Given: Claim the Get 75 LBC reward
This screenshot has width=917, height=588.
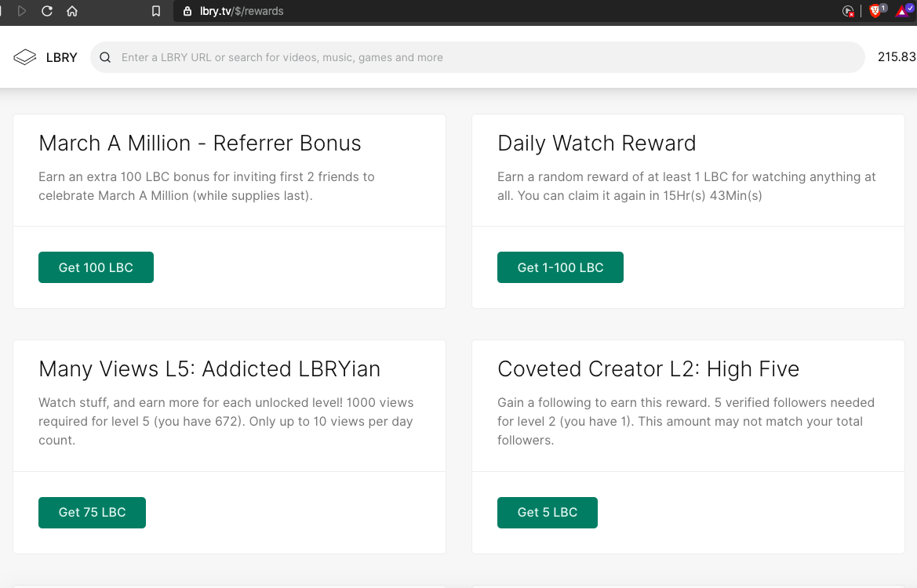Looking at the screenshot, I should point(92,513).
